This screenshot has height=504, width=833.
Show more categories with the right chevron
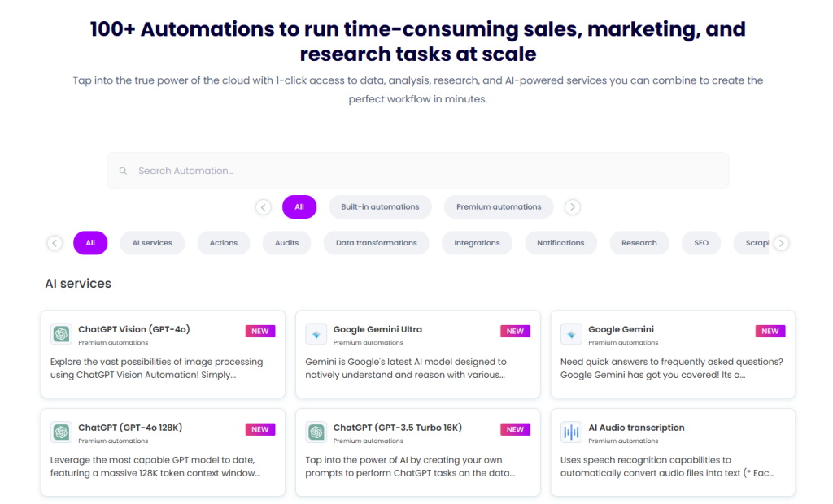pos(781,243)
